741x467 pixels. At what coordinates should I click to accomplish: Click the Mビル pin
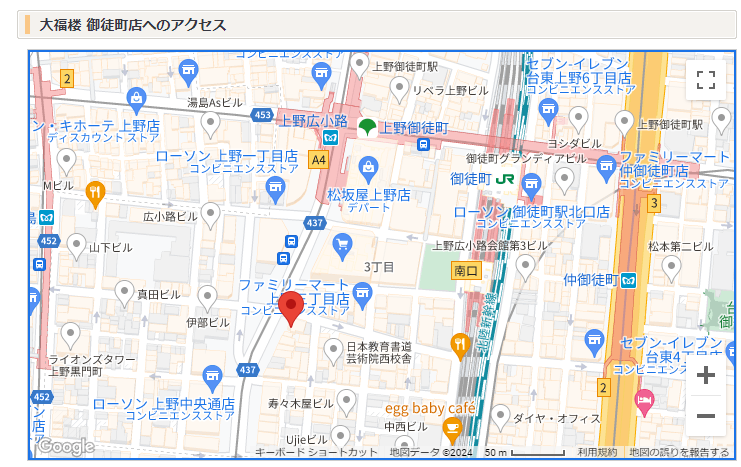pyautogui.click(x=66, y=162)
